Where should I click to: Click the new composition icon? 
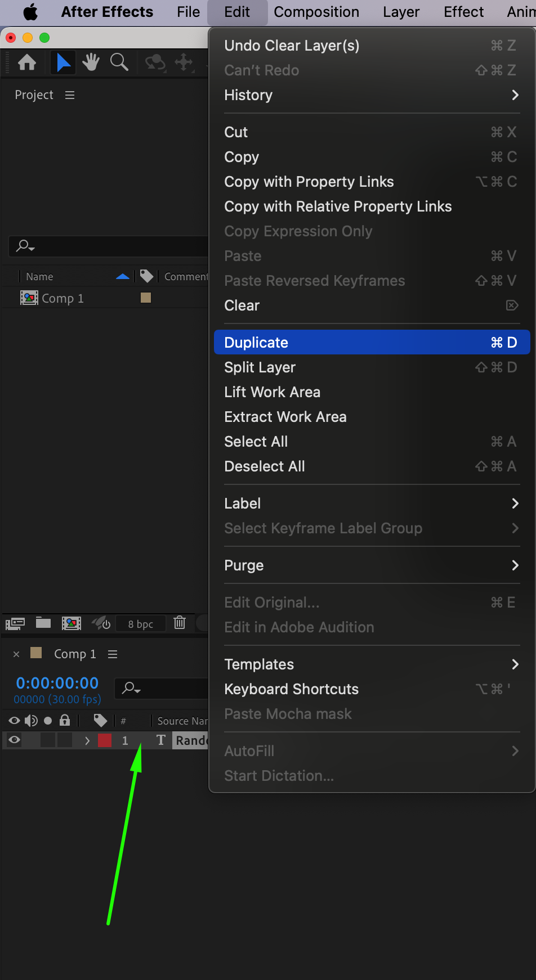tap(71, 623)
